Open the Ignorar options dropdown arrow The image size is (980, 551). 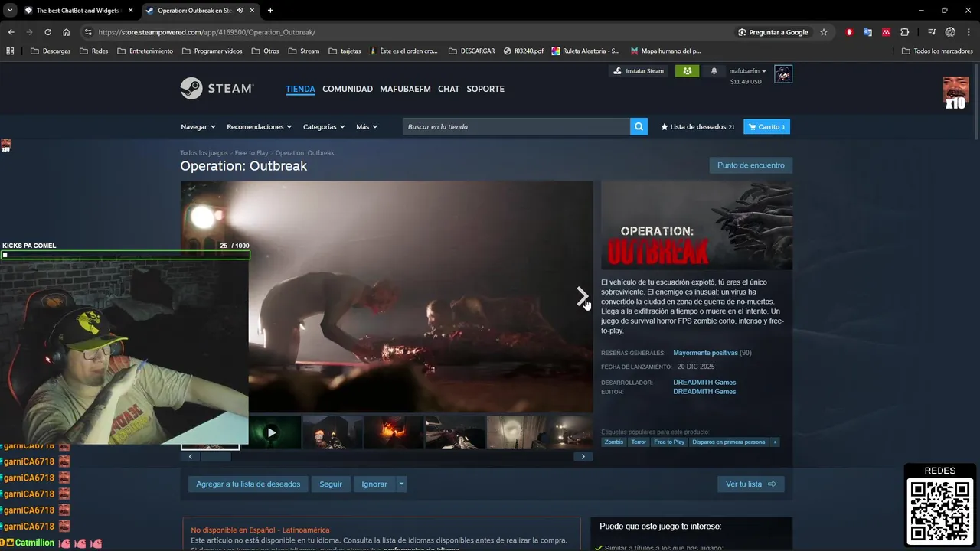[400, 484]
